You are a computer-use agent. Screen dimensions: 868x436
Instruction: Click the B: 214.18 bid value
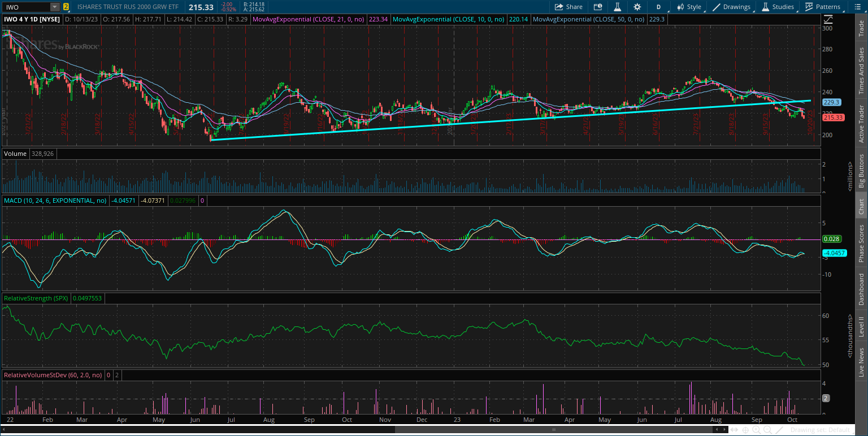click(x=253, y=4)
